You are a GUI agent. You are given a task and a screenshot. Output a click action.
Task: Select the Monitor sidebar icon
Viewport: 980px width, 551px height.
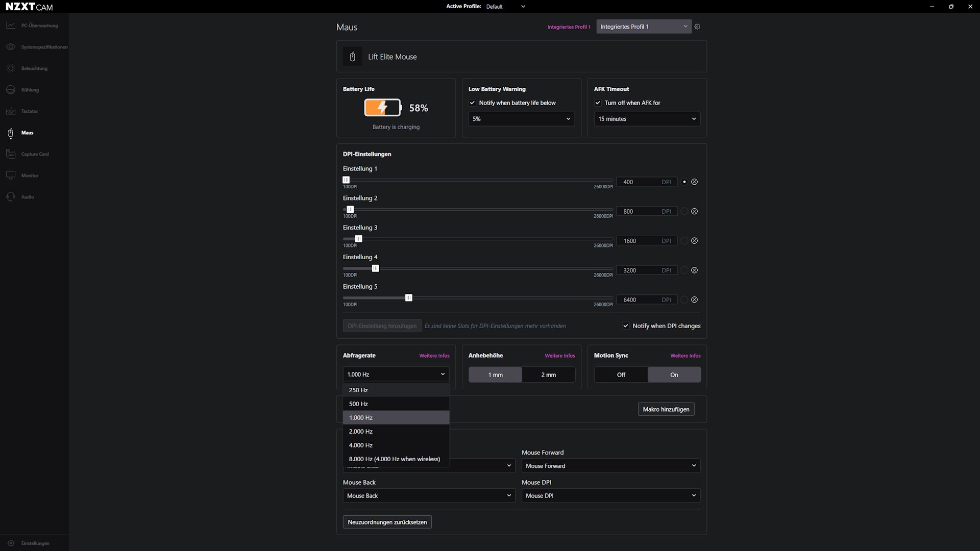11,176
